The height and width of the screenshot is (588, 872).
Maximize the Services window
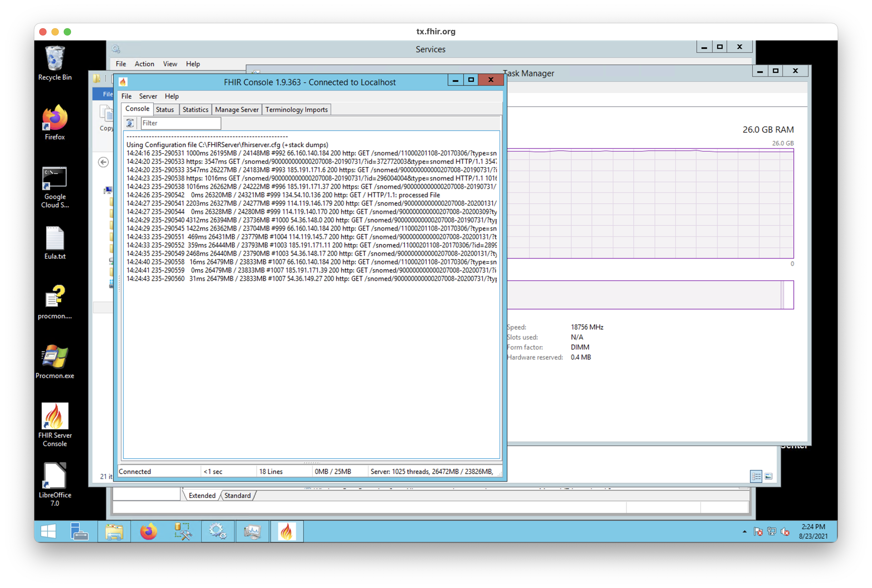tap(720, 47)
